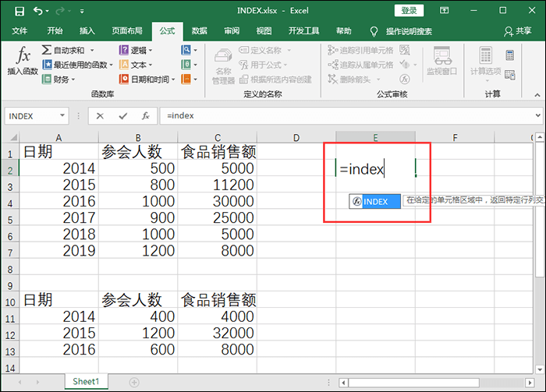Select column header D

click(x=296, y=138)
